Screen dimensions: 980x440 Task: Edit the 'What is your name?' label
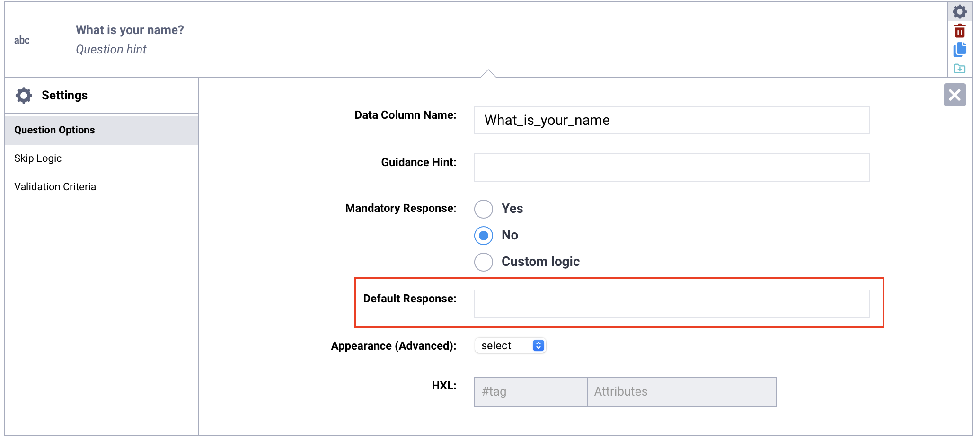[130, 30]
